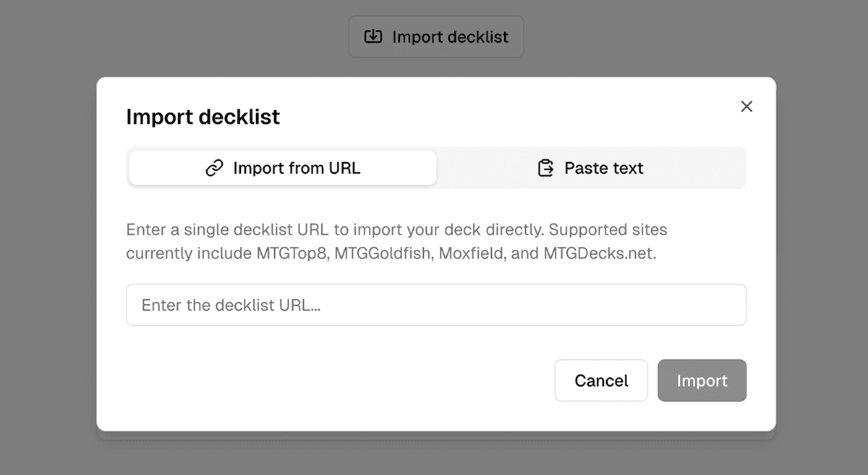This screenshot has width=868, height=475.
Task: Click the download icon on Import decklist button
Action: [x=373, y=35]
